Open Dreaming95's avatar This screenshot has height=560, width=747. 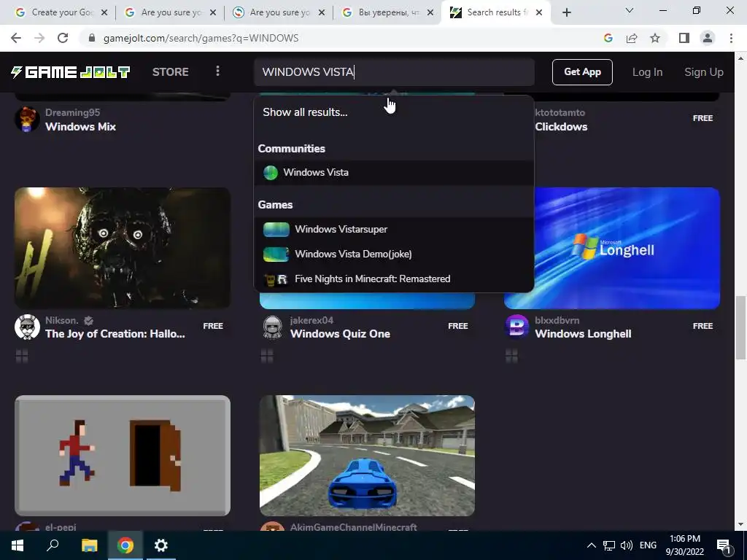pos(27,119)
